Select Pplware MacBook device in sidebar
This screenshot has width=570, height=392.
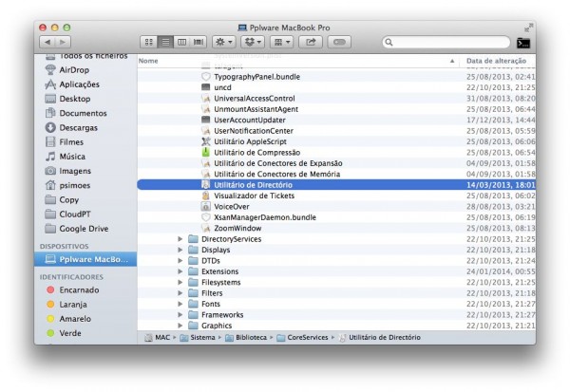(x=85, y=259)
